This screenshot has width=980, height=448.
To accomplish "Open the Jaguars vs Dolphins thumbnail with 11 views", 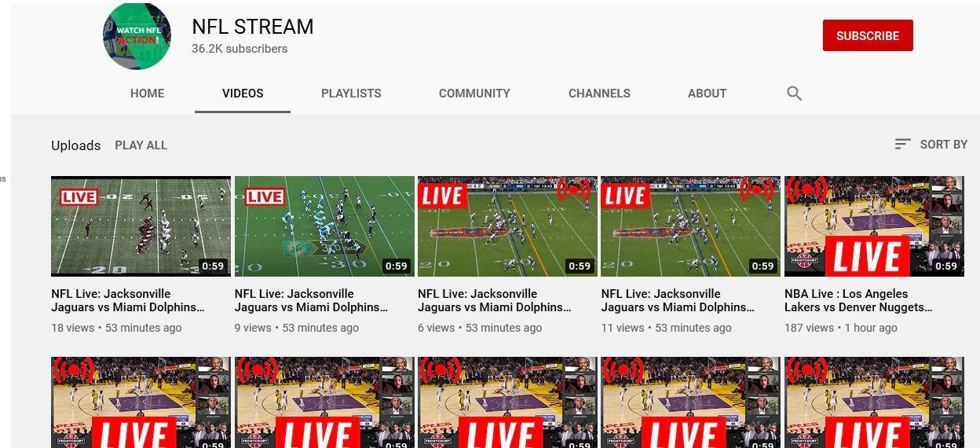I will coord(691,226).
